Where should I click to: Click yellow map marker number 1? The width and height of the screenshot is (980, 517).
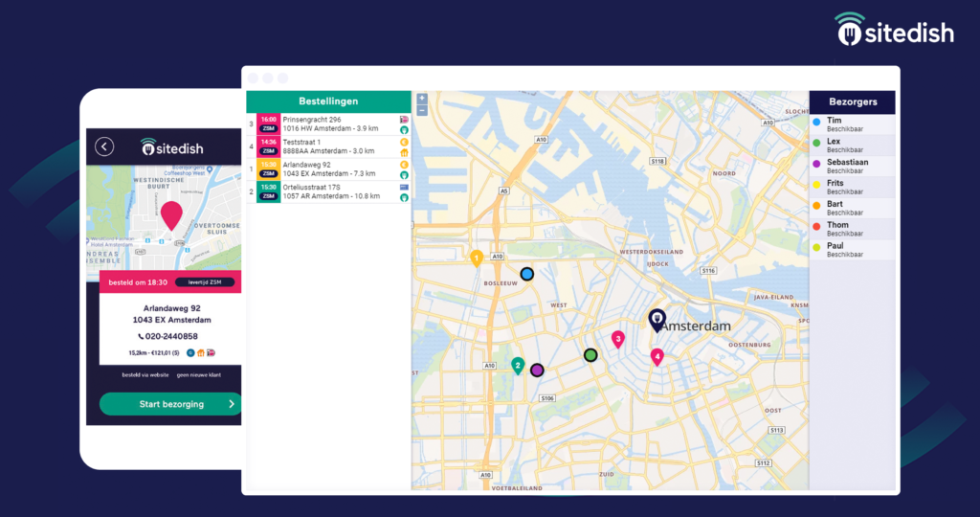[x=477, y=258]
